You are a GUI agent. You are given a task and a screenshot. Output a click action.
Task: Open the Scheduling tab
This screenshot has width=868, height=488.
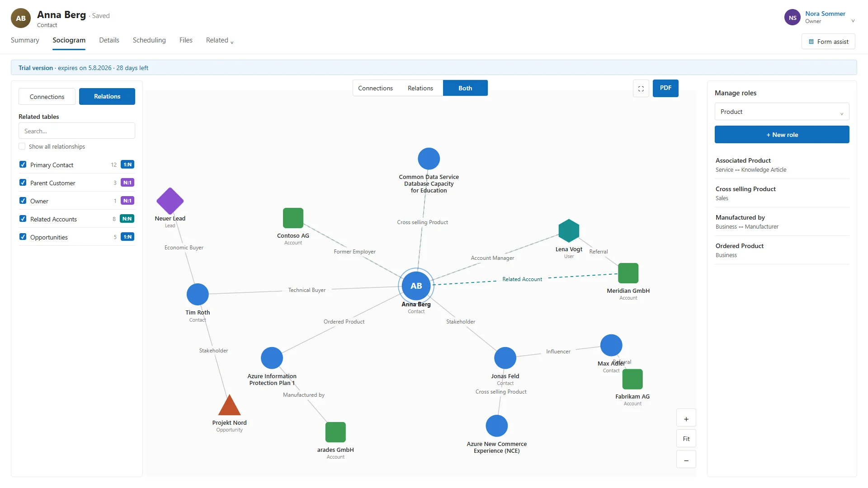tap(149, 40)
